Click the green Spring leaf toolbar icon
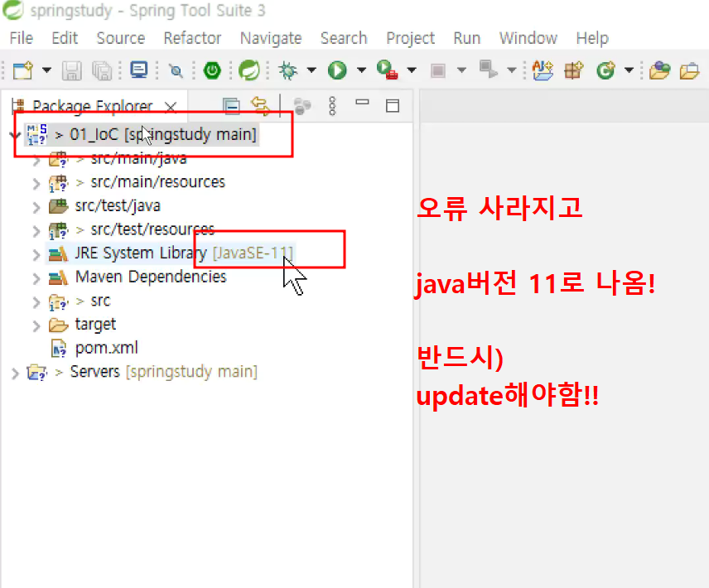709x588 pixels. tap(248, 70)
